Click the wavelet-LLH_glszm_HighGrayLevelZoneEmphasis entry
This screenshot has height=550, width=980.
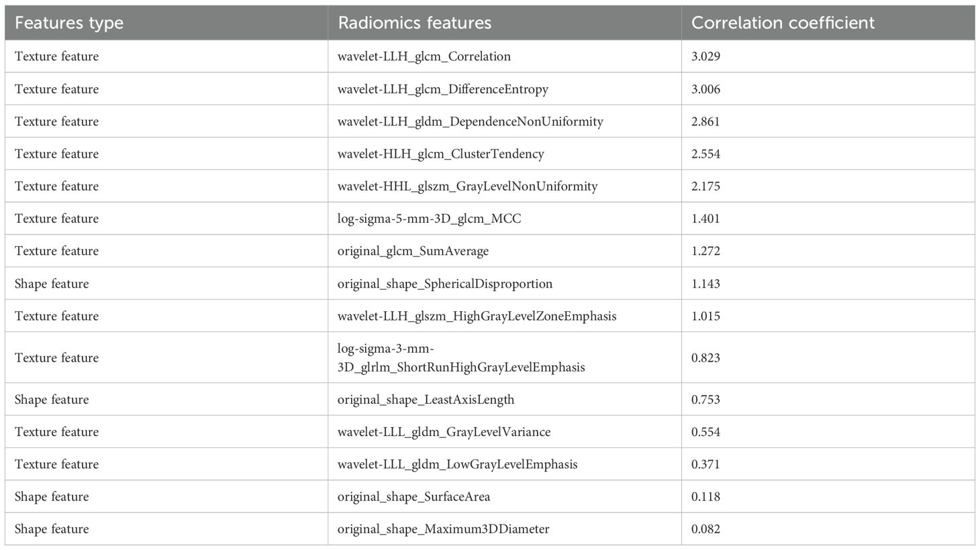tap(477, 316)
